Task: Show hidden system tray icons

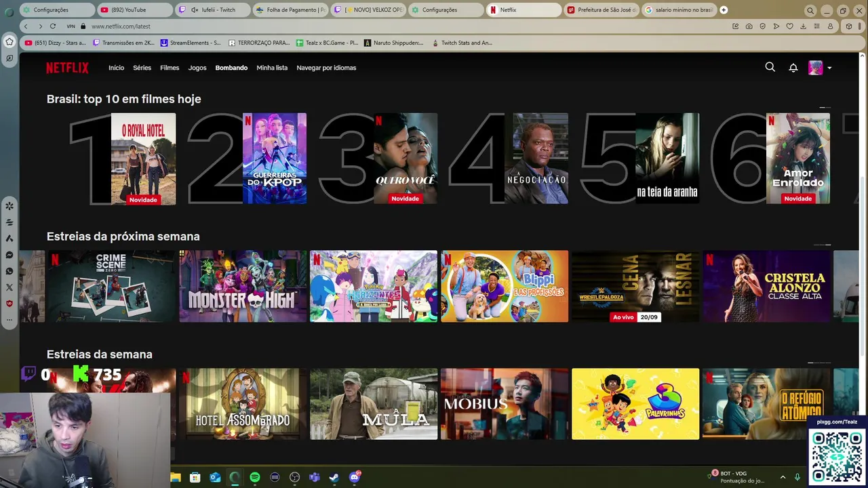Action: click(783, 477)
